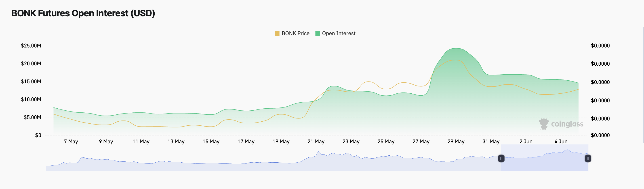Click the $10.00M y-axis label

tap(31, 99)
